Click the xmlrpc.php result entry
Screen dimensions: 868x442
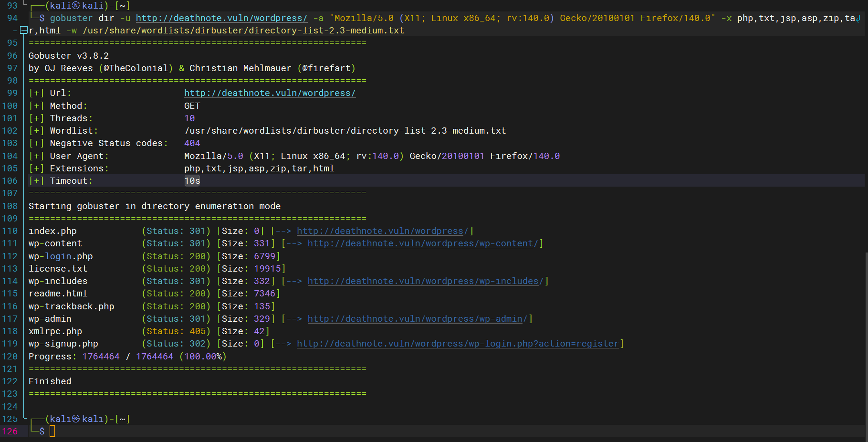click(55, 331)
